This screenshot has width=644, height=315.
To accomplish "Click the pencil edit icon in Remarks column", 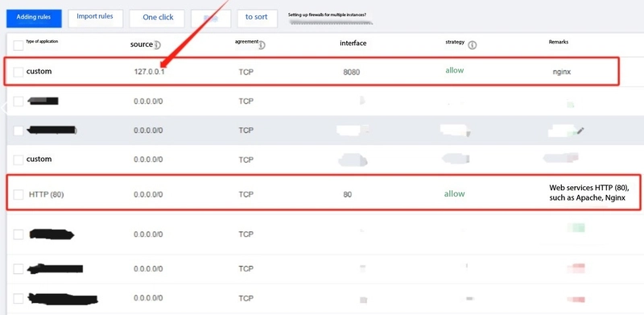I will 580,131.
